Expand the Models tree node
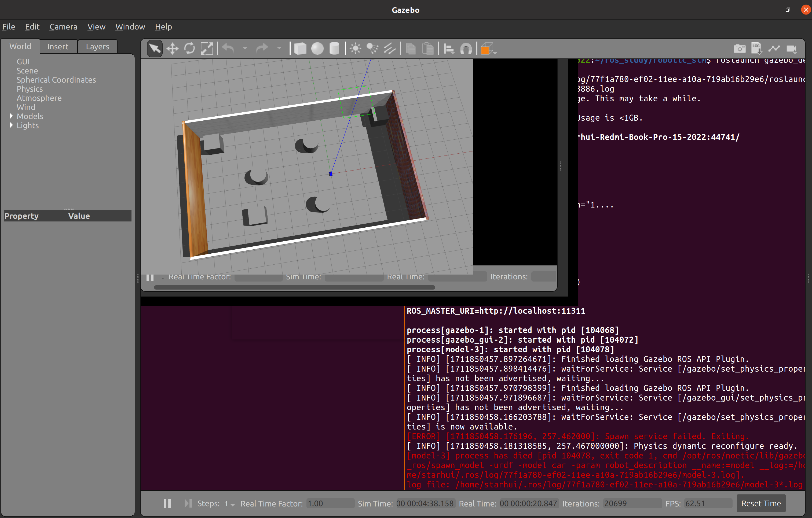This screenshot has width=812, height=518. point(11,116)
